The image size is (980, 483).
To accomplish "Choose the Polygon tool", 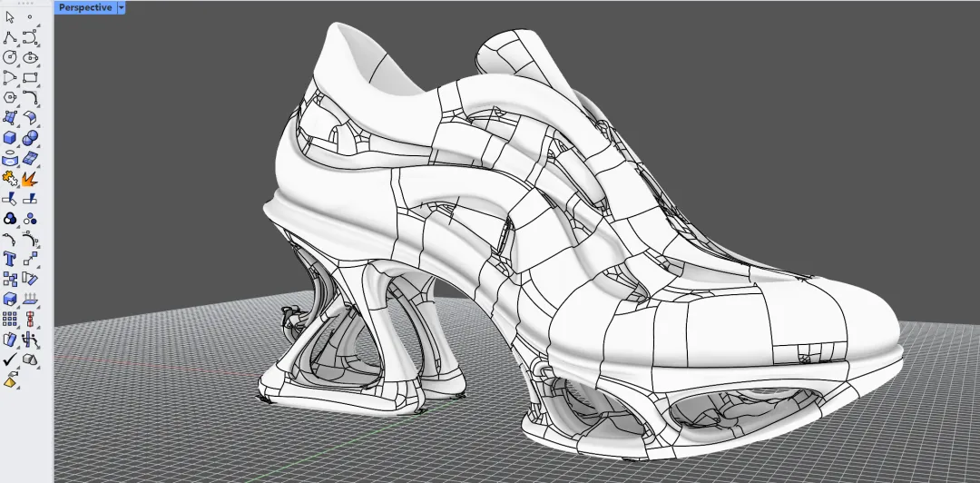I will 10,98.
